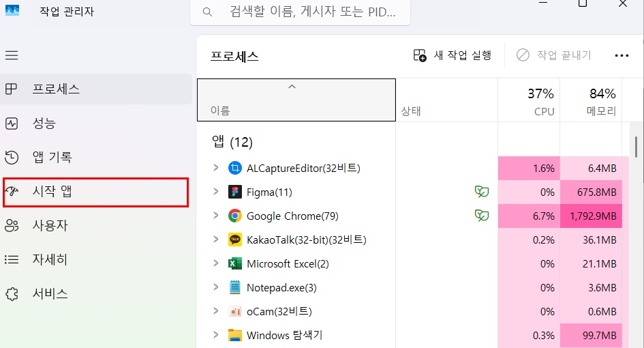This screenshot has height=348, width=644.
Task: Click the 675.8MB memory cell for Figma
Action: coord(591,192)
